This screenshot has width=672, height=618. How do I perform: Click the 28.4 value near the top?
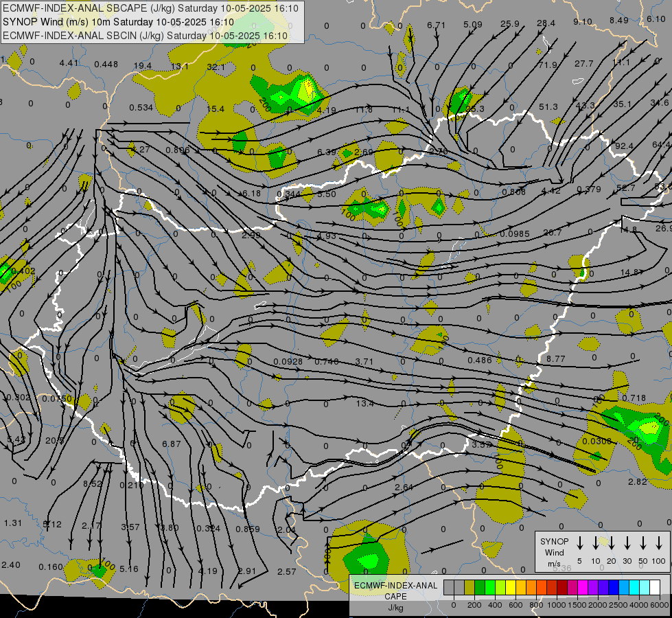tap(546, 23)
